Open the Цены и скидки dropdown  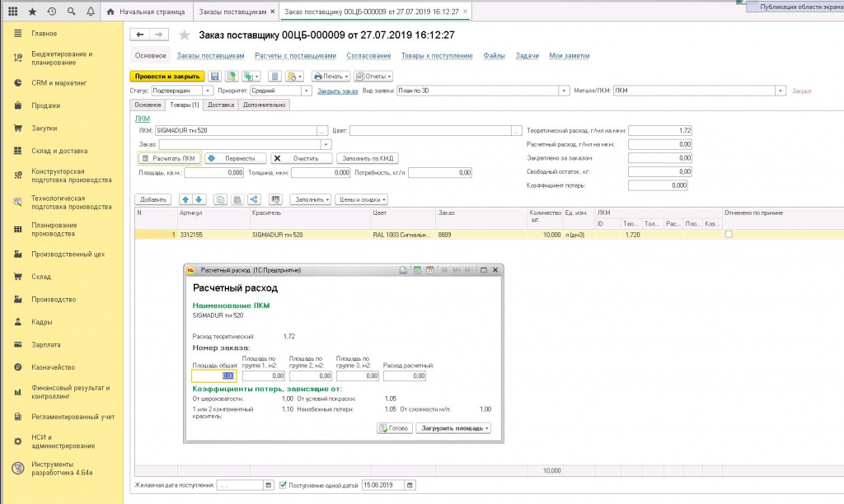pos(361,199)
